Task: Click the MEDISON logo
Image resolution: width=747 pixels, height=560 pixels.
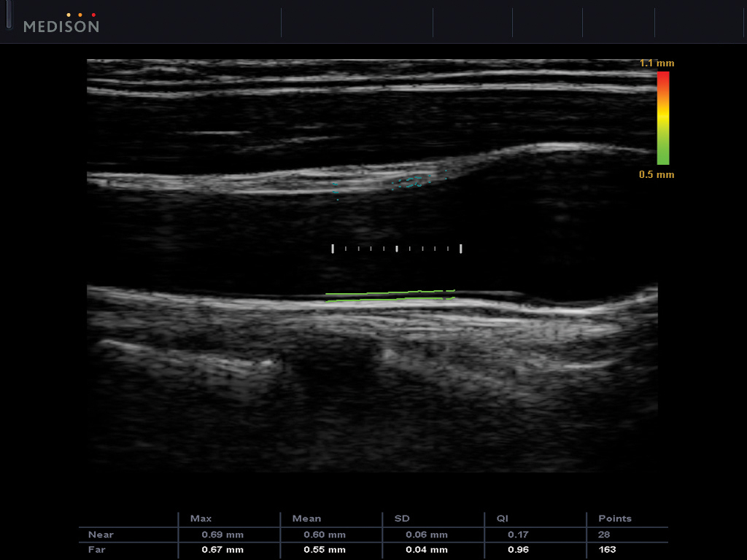Action: pyautogui.click(x=61, y=23)
